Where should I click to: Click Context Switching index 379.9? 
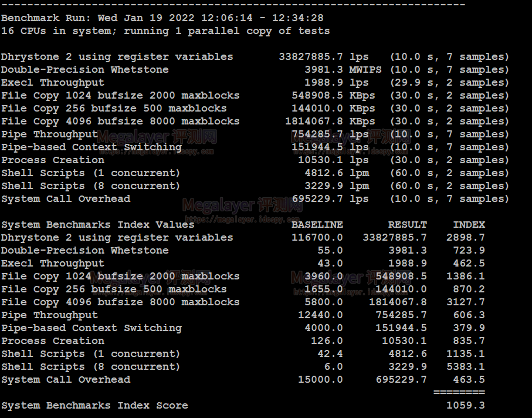click(469, 328)
